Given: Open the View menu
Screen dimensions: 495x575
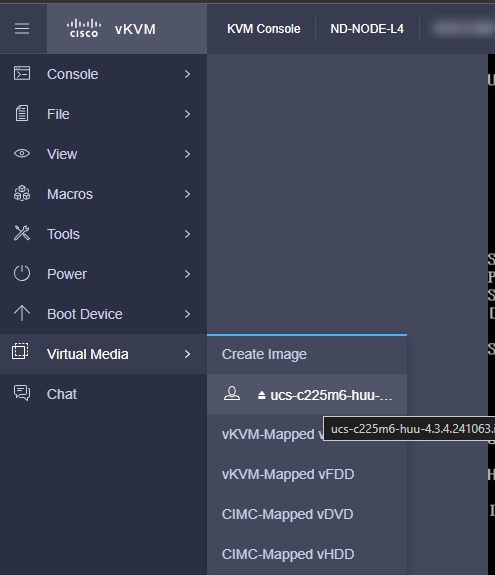Looking at the screenshot, I should click(x=103, y=154).
